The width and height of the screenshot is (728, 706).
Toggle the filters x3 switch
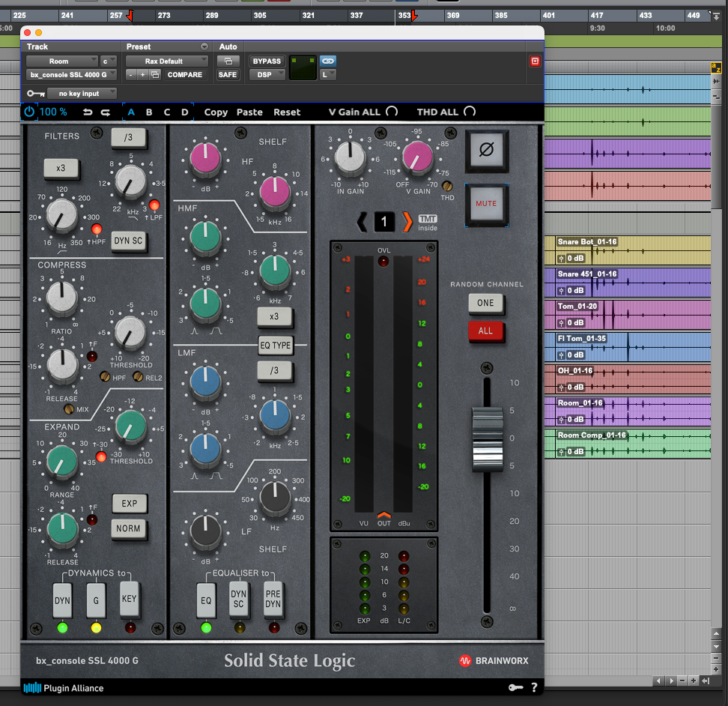click(x=61, y=169)
